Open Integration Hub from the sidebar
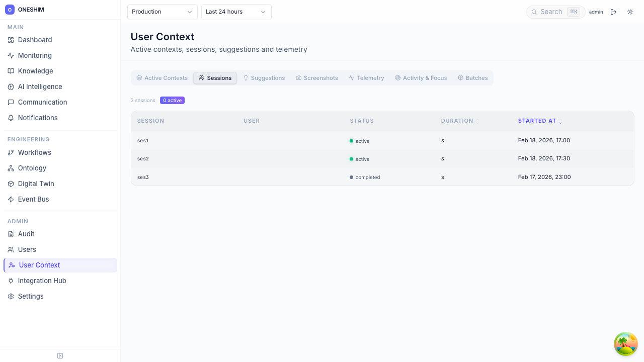 click(42, 281)
